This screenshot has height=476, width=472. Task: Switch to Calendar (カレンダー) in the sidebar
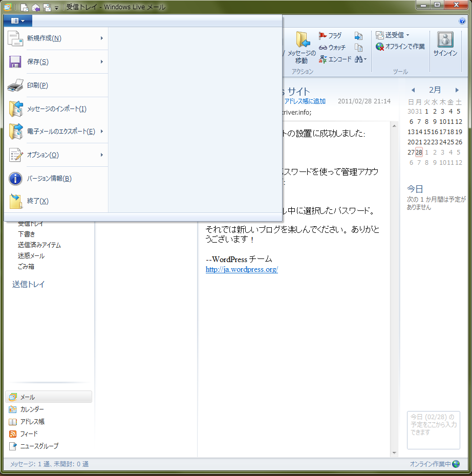coord(32,409)
